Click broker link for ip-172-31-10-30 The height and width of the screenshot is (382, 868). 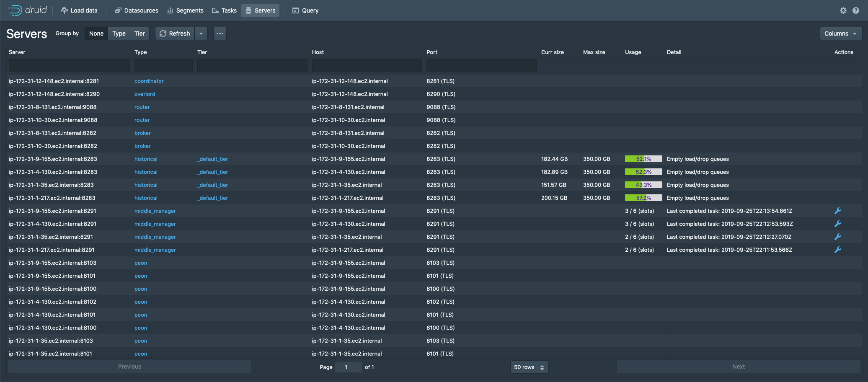142,146
